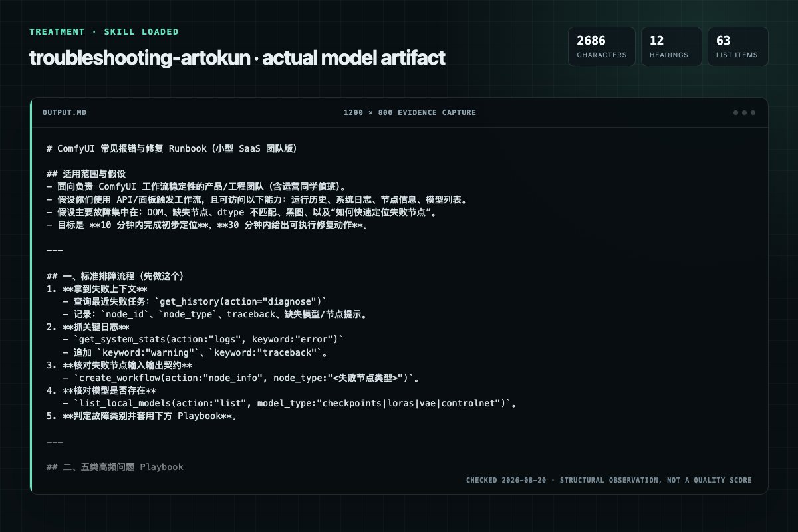The width and height of the screenshot is (798, 532).
Task: Click the "## 一、标准排障流程" heading
Action: (115, 276)
